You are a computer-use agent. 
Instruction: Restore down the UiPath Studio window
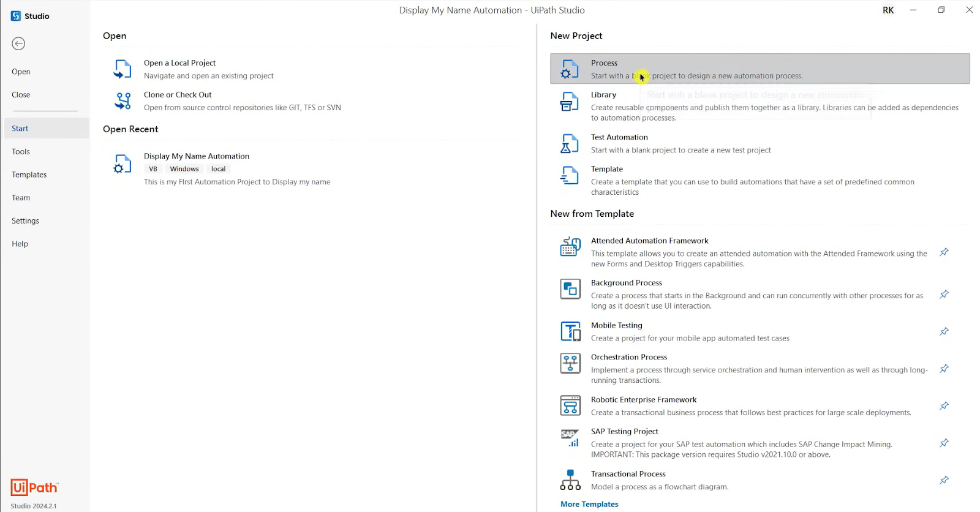click(941, 10)
